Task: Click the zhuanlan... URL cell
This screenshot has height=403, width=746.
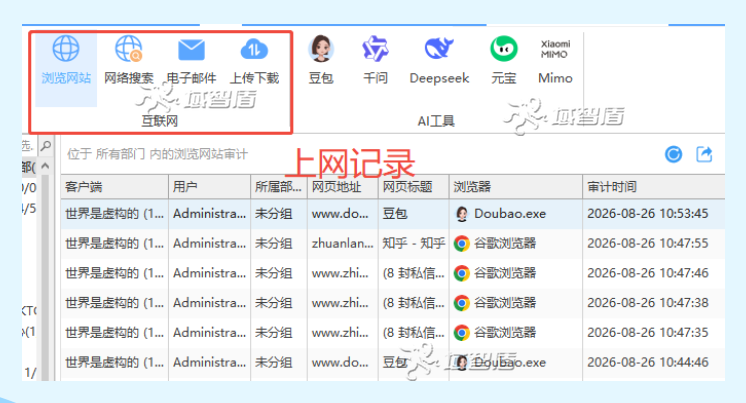Action: (x=343, y=244)
